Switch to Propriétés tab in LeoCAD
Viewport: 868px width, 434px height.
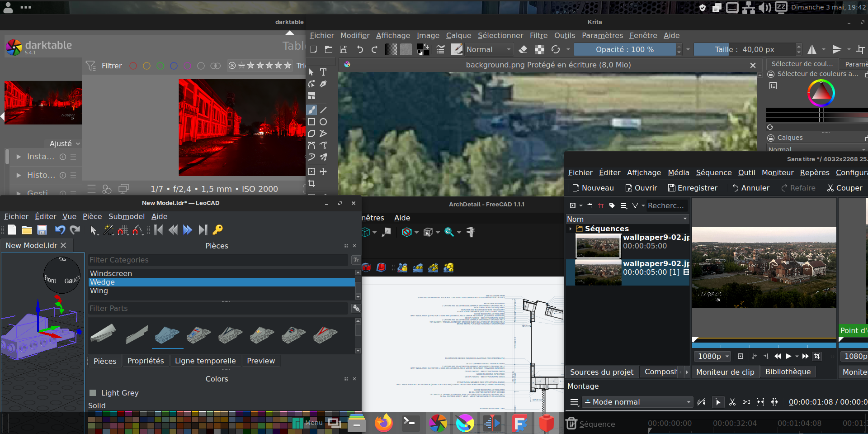[x=146, y=361]
